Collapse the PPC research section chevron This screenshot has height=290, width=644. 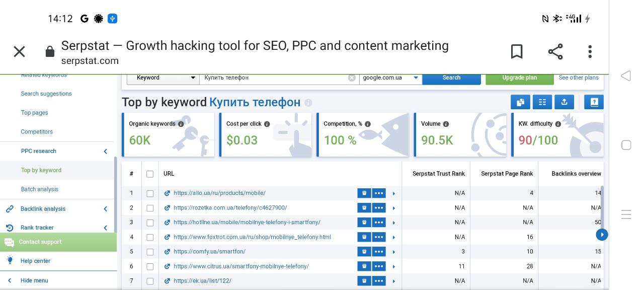tap(105, 152)
